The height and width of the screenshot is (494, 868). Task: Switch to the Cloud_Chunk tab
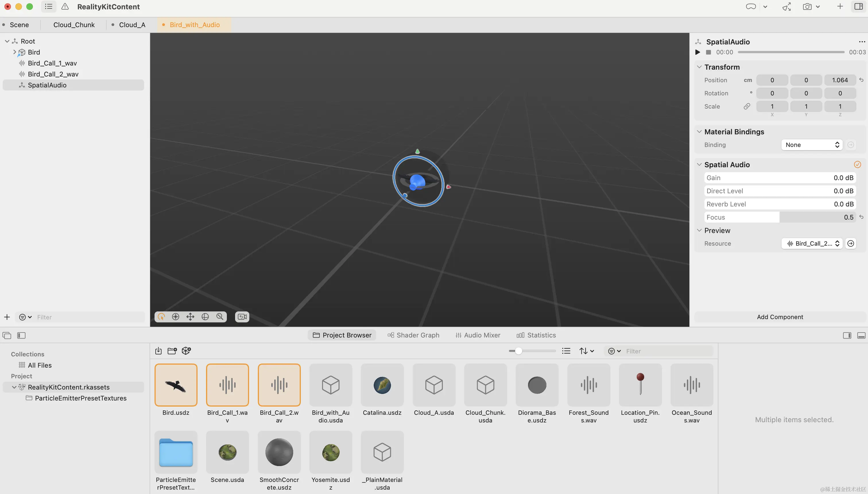[x=74, y=25]
